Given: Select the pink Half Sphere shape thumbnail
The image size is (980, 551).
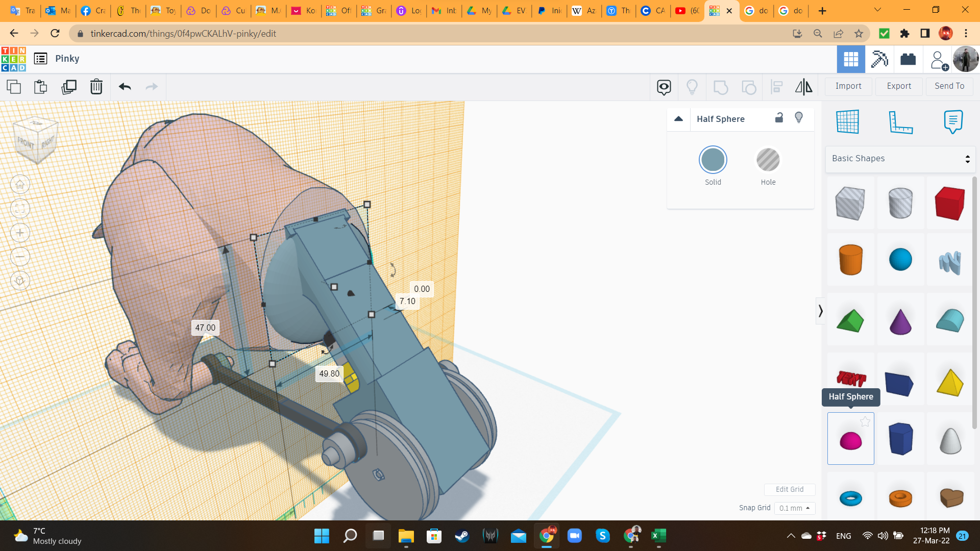Looking at the screenshot, I should coord(850,439).
